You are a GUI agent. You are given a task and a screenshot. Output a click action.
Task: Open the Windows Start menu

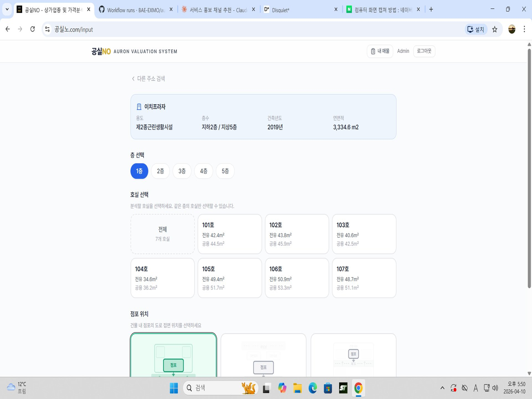tap(173, 388)
